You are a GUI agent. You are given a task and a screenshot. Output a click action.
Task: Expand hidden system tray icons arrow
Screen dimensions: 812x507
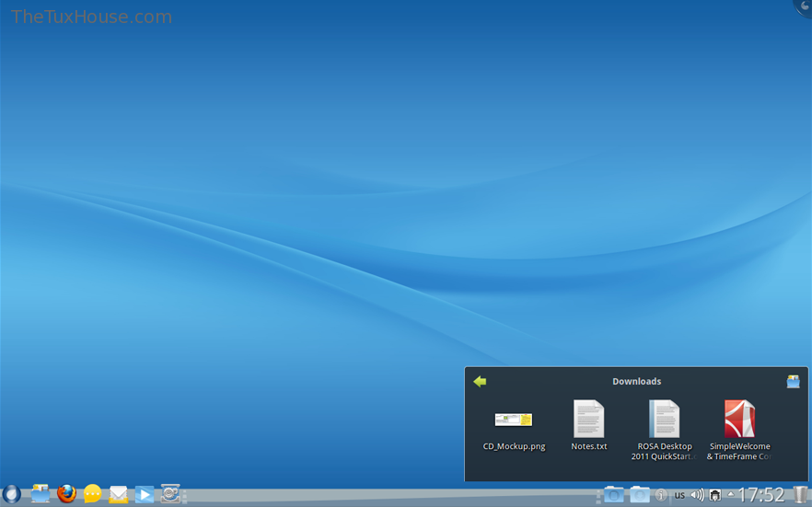(731, 494)
